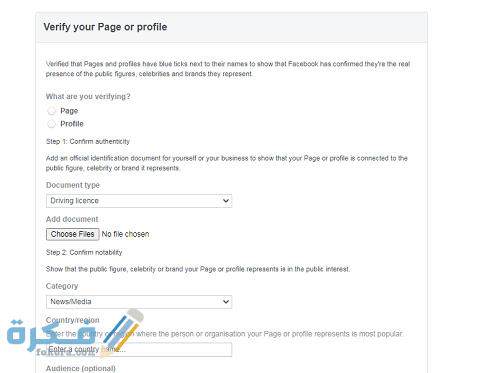Click the 'Audience (optional)' label
The width and height of the screenshot is (480, 373).
click(81, 369)
